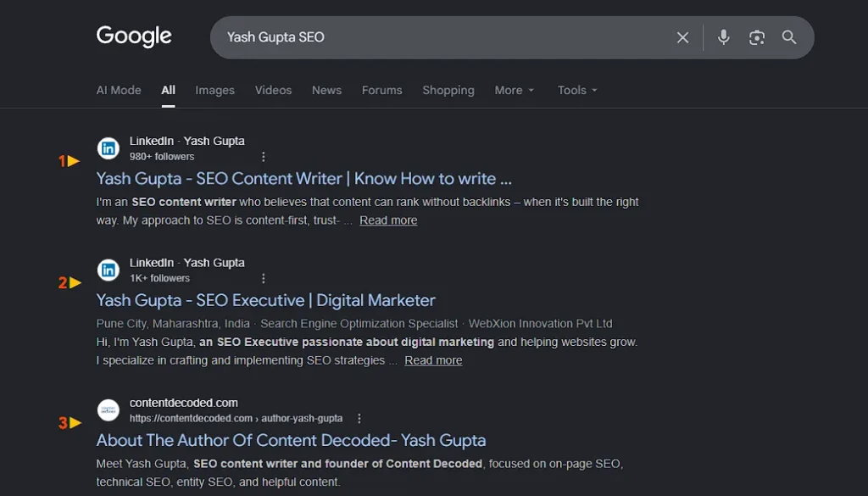
Task: Click 'Pune City, Maharashtra, India' text
Action: click(173, 323)
